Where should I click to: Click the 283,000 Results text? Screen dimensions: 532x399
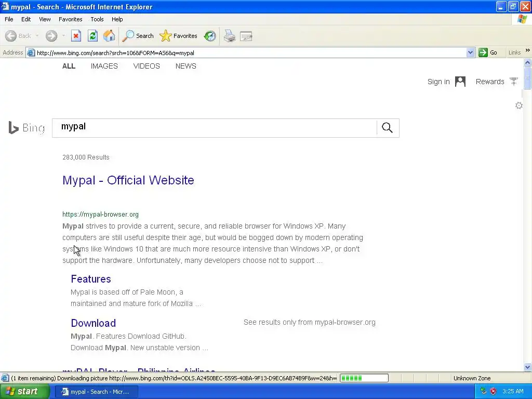86,157
